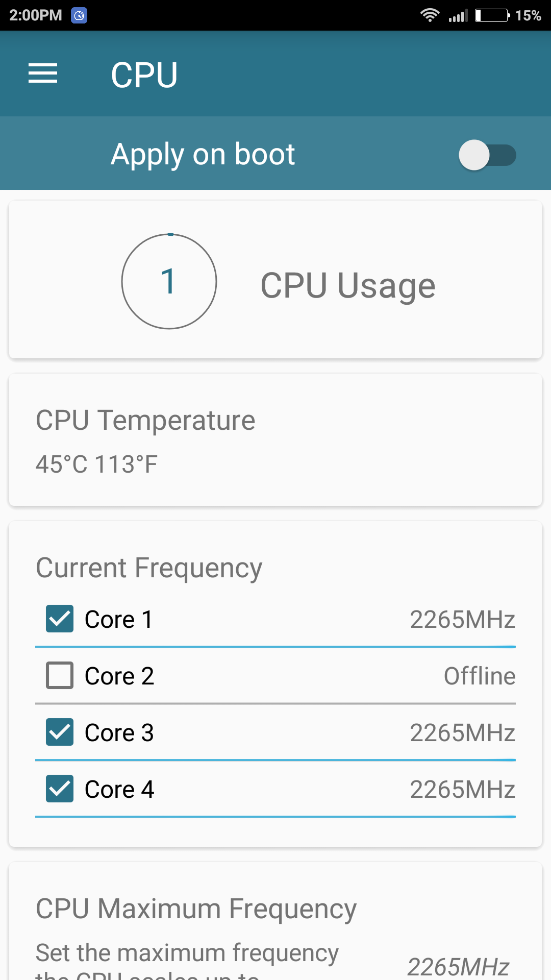Uncheck the Core 4 checkbox
551x980 pixels.
[x=60, y=789]
